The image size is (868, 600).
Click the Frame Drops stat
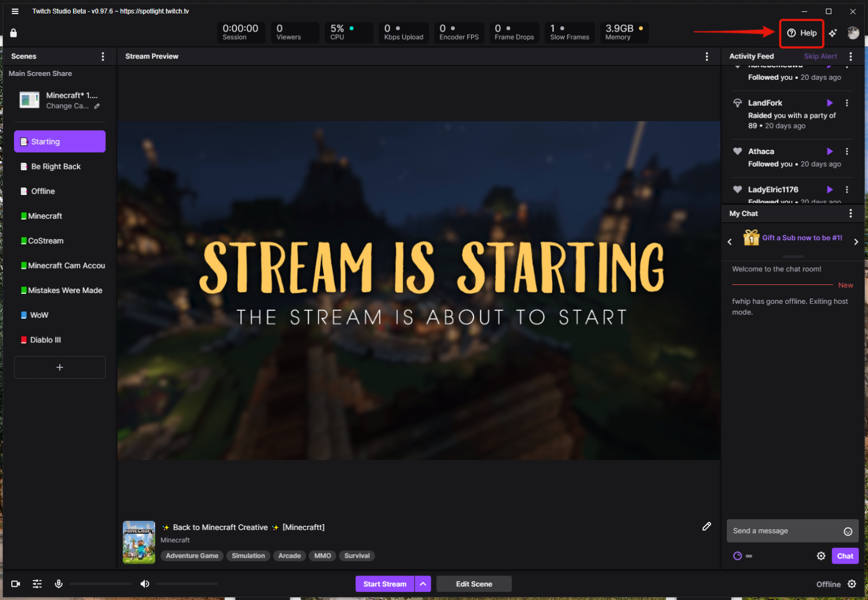[514, 33]
